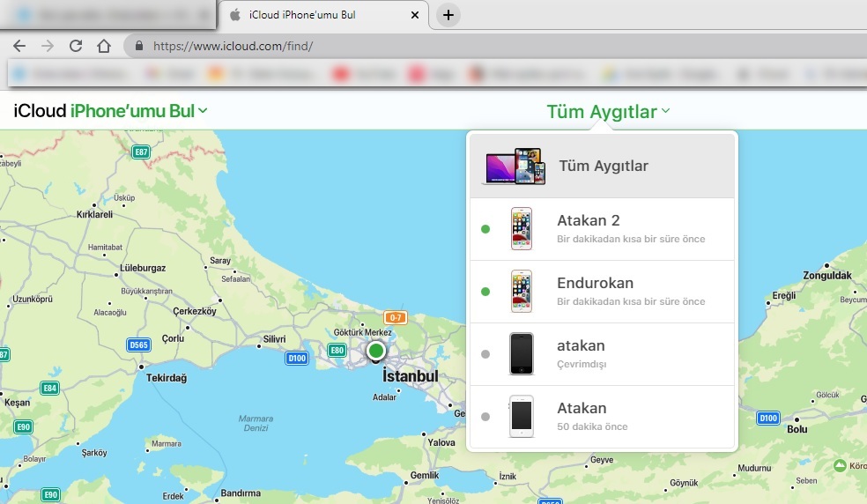Click the İstanbul label on map
867x504 pixels.
click(411, 377)
